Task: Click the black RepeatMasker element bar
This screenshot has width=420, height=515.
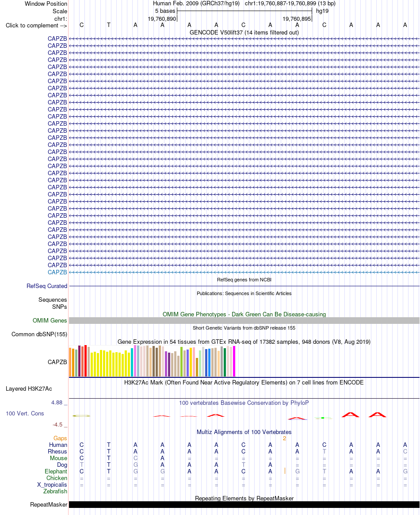Action: point(244,505)
